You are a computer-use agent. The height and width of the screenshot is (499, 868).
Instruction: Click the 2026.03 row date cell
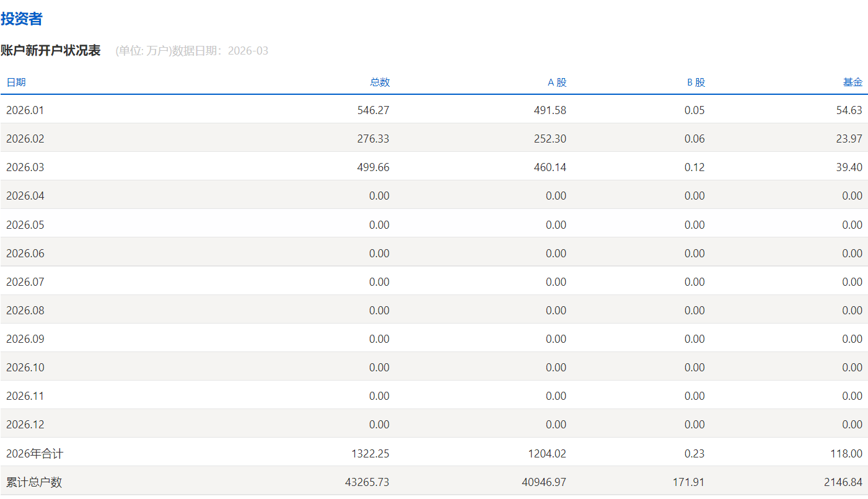click(25, 167)
